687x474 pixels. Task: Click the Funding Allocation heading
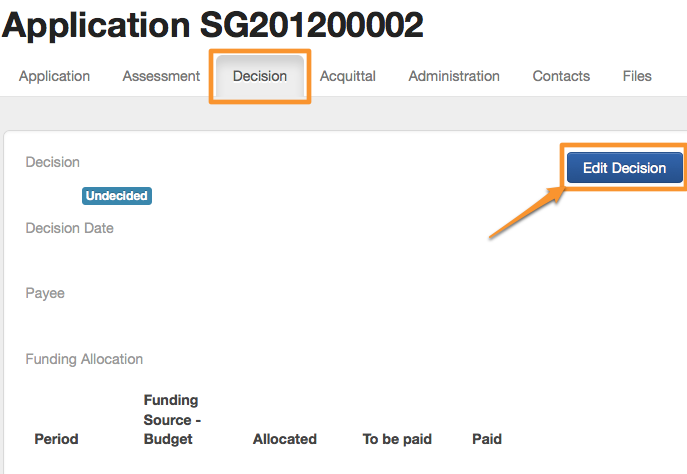pyautogui.click(x=84, y=359)
